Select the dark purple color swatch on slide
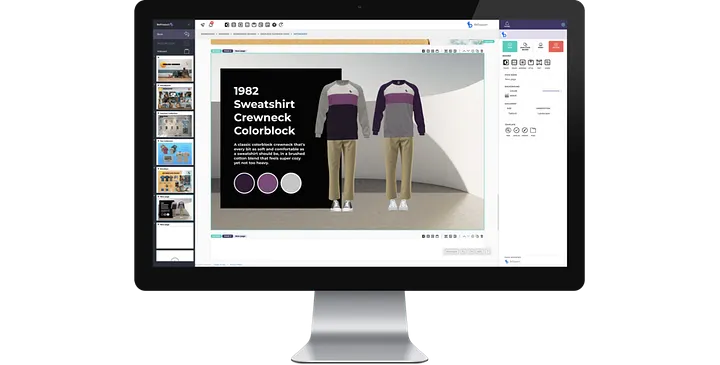This screenshot has width=720, height=365. tap(244, 183)
